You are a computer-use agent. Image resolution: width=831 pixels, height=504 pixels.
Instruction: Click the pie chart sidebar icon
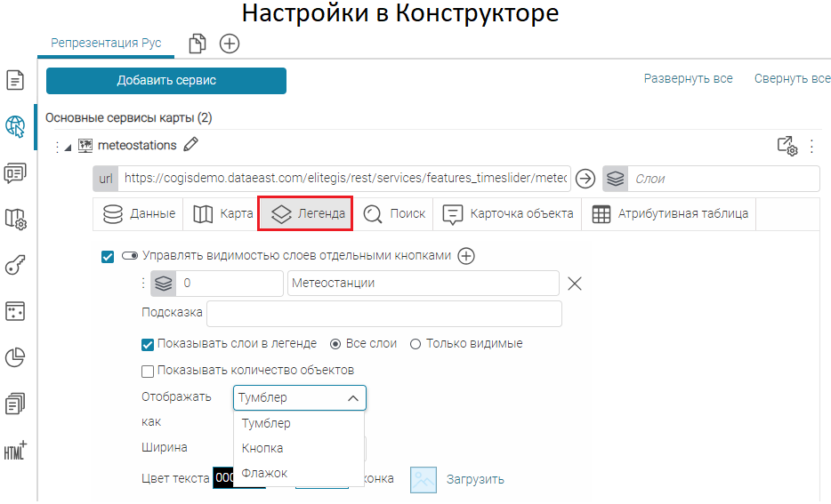[x=15, y=357]
